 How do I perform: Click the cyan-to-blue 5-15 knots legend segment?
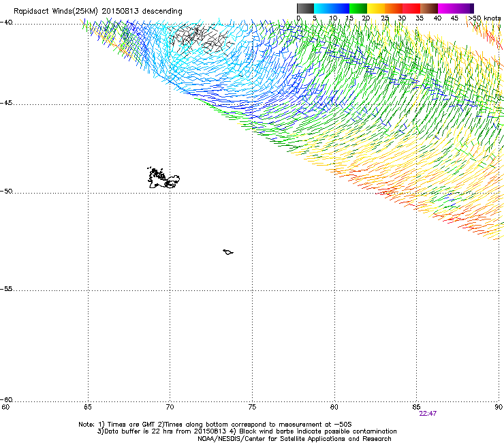coord(332,8)
